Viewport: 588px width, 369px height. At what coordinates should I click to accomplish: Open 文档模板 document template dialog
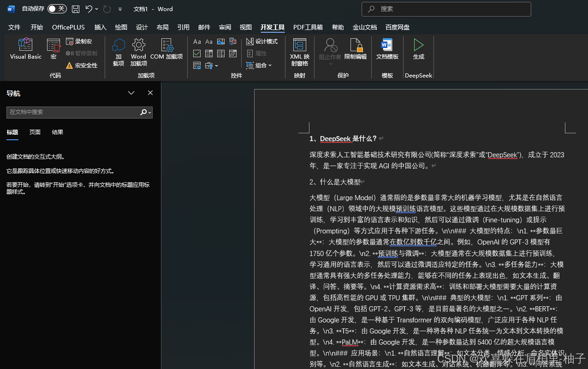pos(387,49)
